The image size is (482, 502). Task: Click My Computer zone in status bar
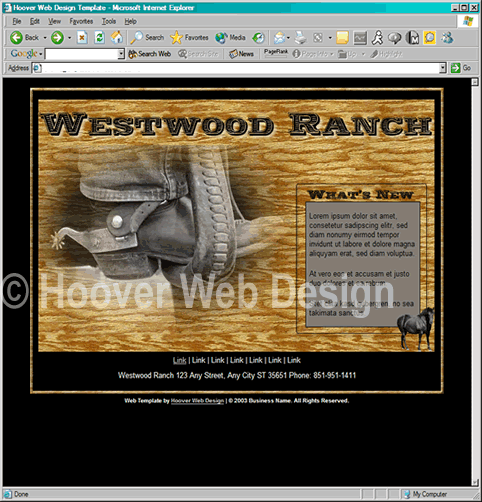(425, 494)
